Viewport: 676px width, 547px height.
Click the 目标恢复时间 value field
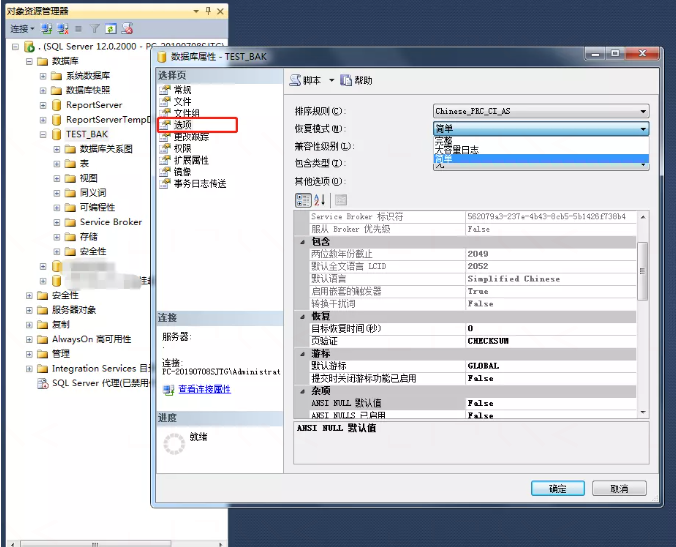[551, 328]
